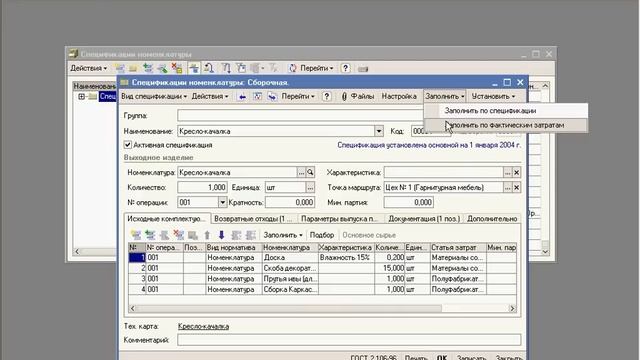Switch to Возвратные отходы tab
The width and height of the screenshot is (640, 360).
click(x=253, y=219)
